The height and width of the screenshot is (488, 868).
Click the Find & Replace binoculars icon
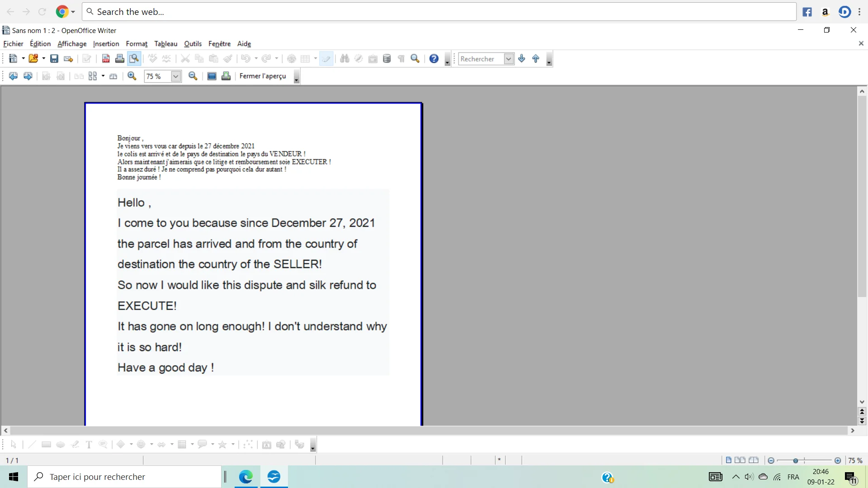pyautogui.click(x=344, y=59)
